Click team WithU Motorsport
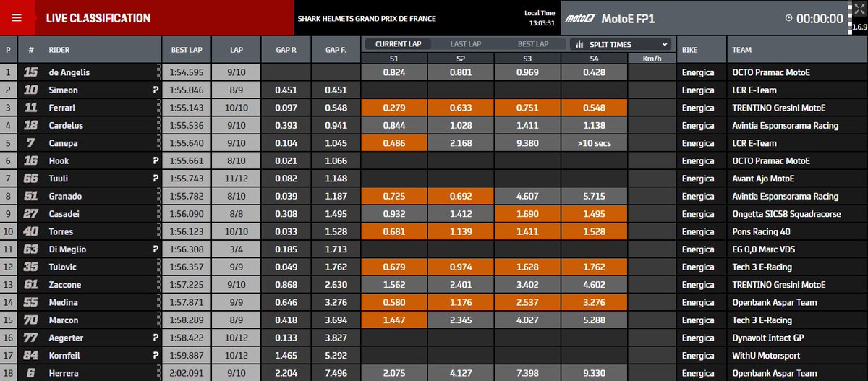The width and height of the screenshot is (868, 381). (767, 356)
